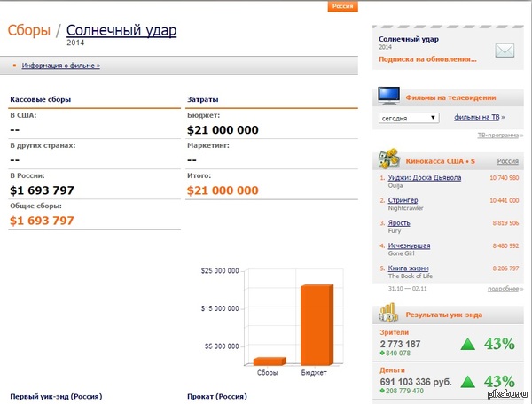This screenshot has height=404, width=532.
Task: Open the Россия tab at top
Action: (x=342, y=6)
